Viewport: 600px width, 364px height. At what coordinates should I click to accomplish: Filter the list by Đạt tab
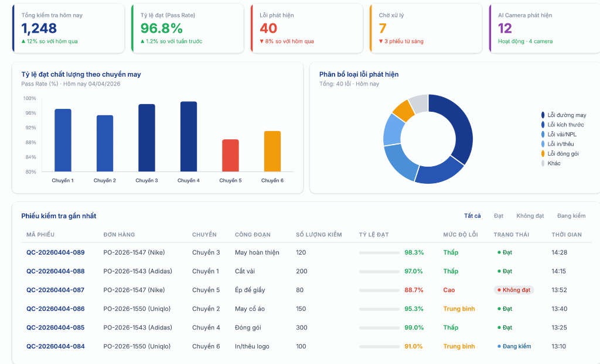click(x=499, y=216)
